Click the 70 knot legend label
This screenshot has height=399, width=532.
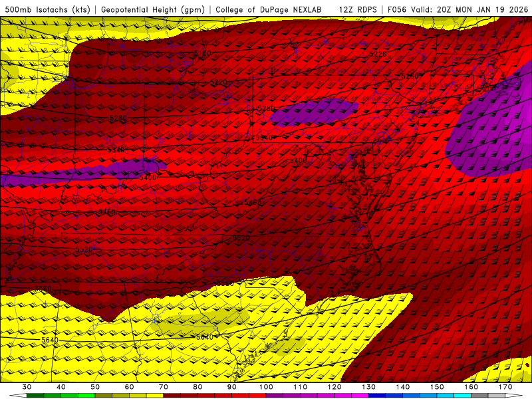[x=164, y=387]
